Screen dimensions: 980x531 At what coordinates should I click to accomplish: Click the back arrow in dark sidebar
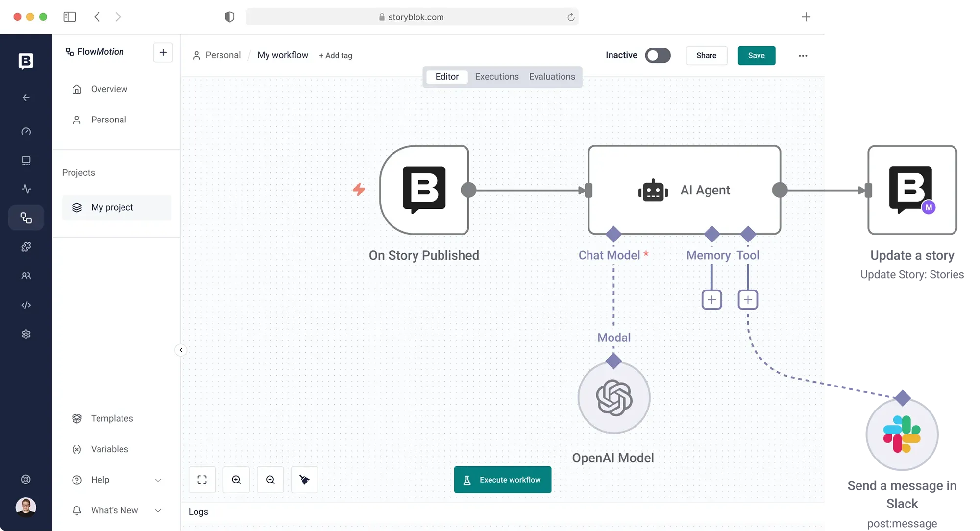coord(26,97)
